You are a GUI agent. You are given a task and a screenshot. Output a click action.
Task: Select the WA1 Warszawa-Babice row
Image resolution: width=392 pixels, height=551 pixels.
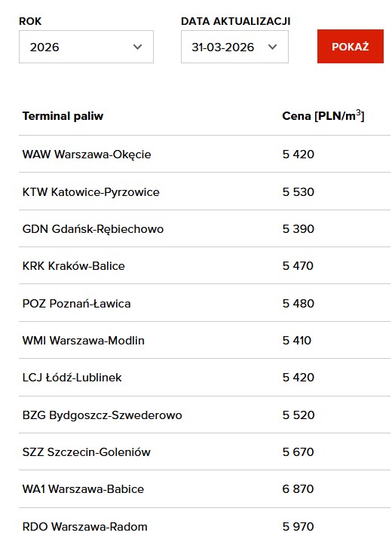[204, 488]
